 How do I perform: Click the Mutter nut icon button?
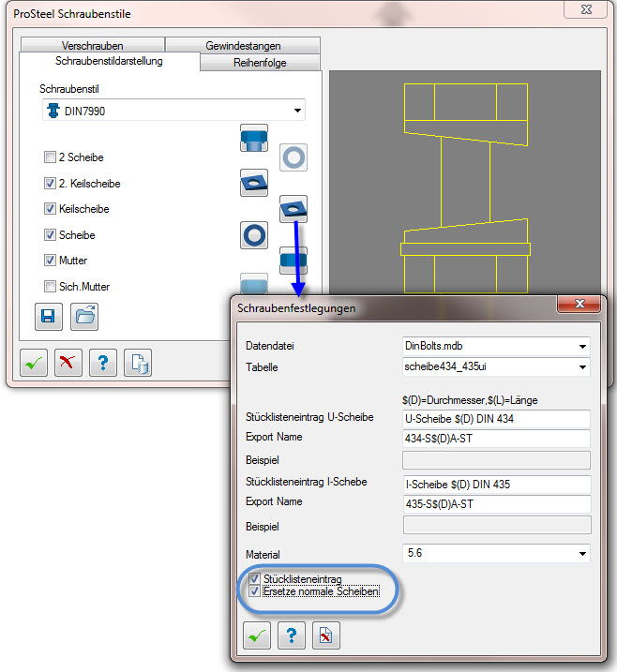(x=293, y=261)
